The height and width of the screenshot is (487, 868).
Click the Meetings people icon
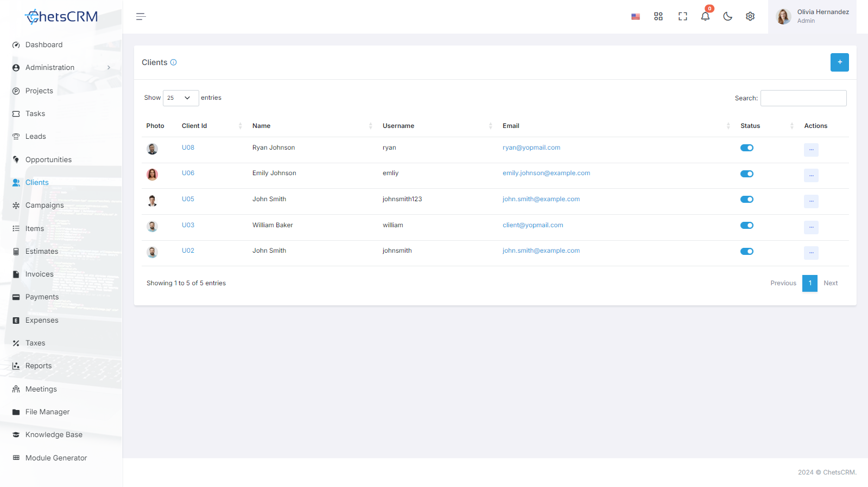[x=16, y=389]
